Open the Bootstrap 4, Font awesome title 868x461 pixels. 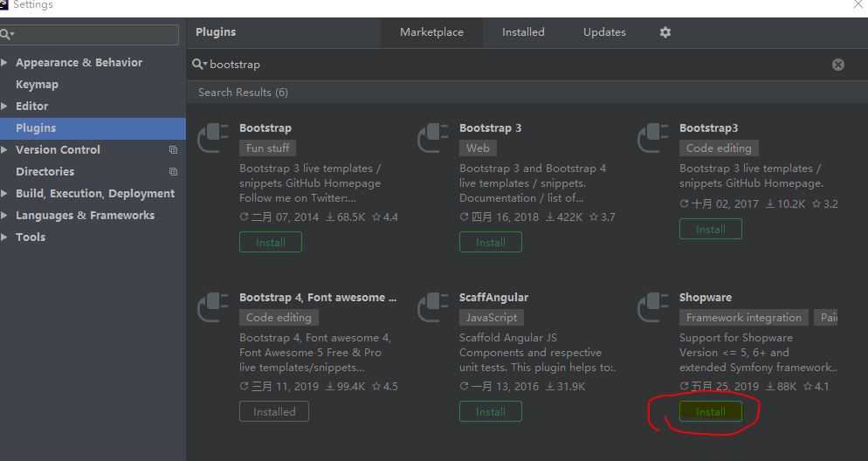[318, 298]
